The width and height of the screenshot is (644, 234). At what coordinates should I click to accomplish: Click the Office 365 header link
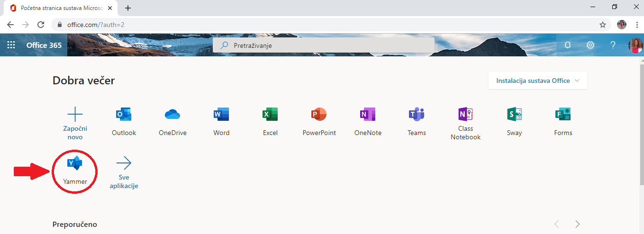point(44,45)
